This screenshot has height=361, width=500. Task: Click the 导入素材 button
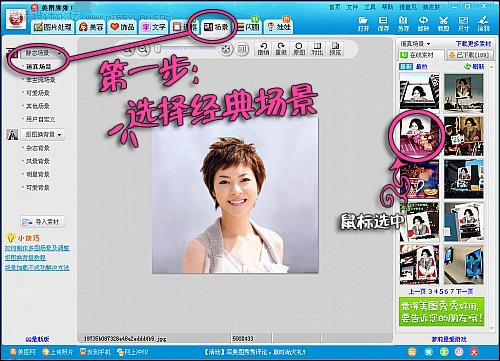point(43,222)
